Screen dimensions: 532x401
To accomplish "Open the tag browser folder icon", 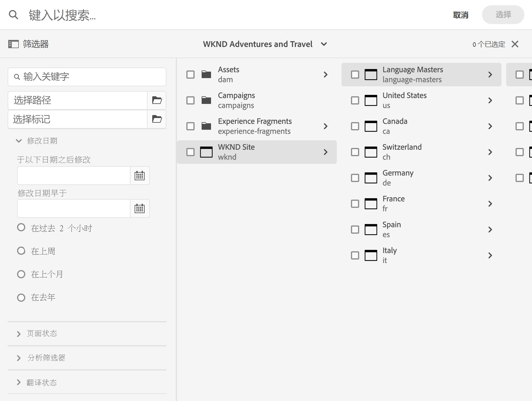I will (x=157, y=119).
